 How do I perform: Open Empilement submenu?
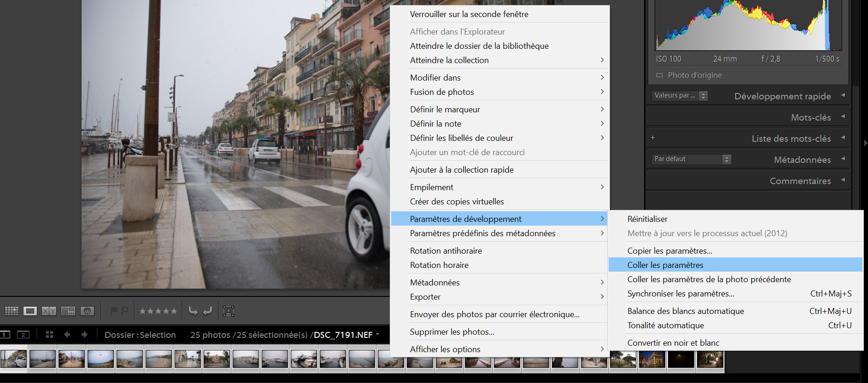(x=500, y=187)
